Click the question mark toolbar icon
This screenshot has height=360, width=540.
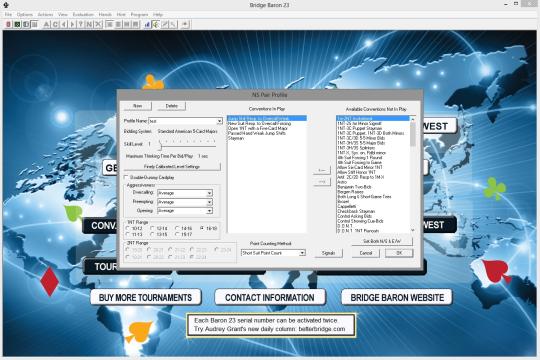coord(81,24)
